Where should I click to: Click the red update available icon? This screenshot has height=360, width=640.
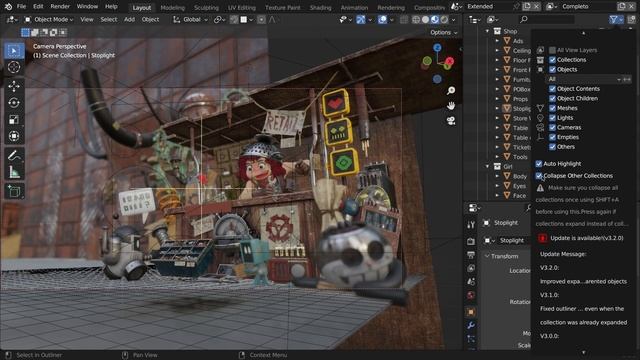pos(542,238)
